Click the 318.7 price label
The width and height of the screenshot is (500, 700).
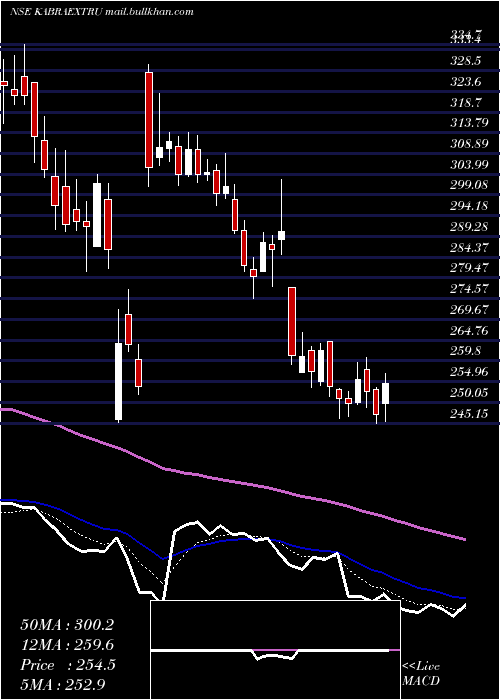coord(466,102)
